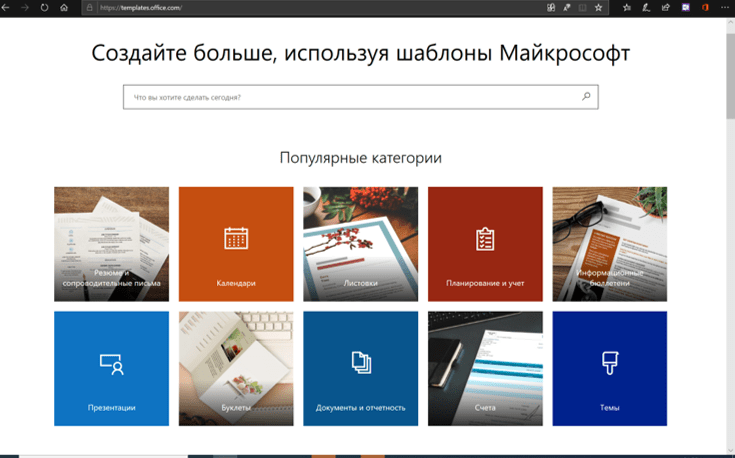Click the clipboard checklist icon for Планирование и учет
The width and height of the screenshot is (735, 458).
(x=485, y=239)
